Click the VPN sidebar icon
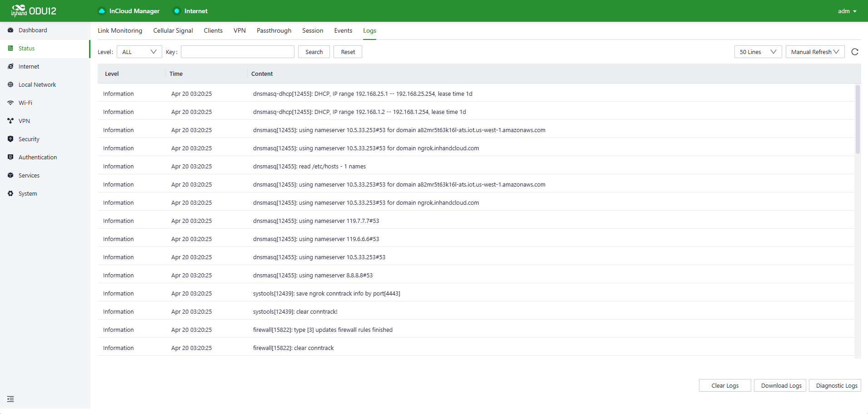The width and height of the screenshot is (868, 414). [x=10, y=121]
